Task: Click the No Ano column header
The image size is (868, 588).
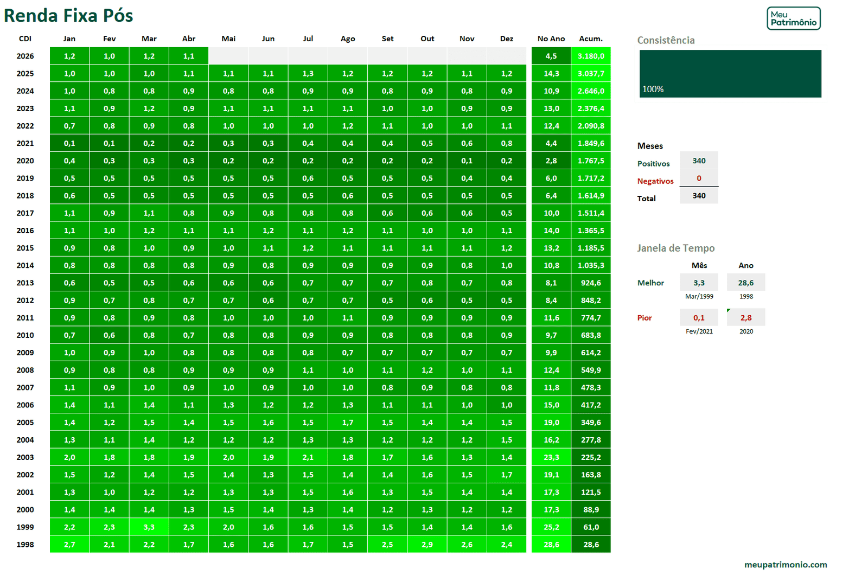Action: point(551,39)
